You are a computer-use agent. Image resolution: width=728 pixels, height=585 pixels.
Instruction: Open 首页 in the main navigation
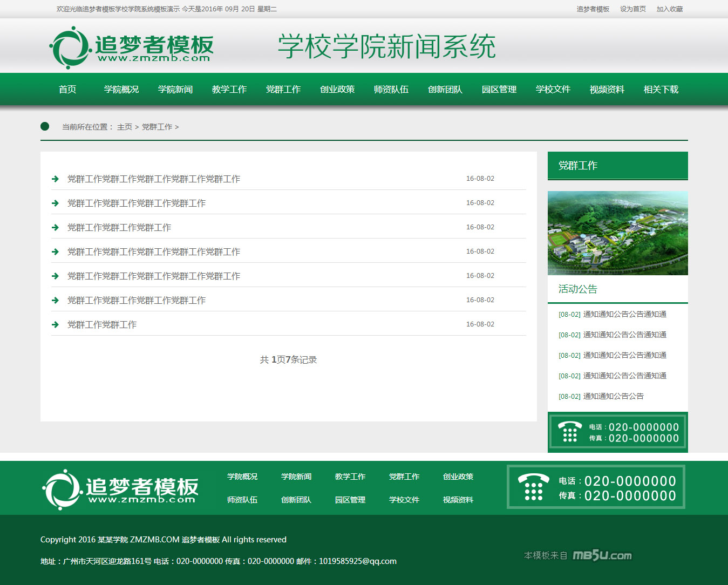(x=67, y=90)
